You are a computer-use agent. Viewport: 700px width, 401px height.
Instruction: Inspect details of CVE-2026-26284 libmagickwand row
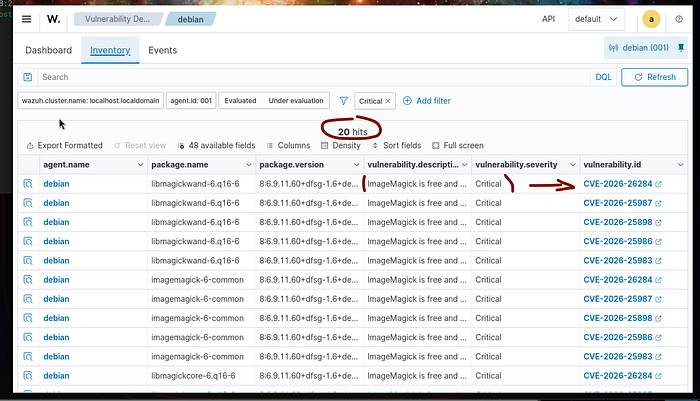[x=28, y=184]
